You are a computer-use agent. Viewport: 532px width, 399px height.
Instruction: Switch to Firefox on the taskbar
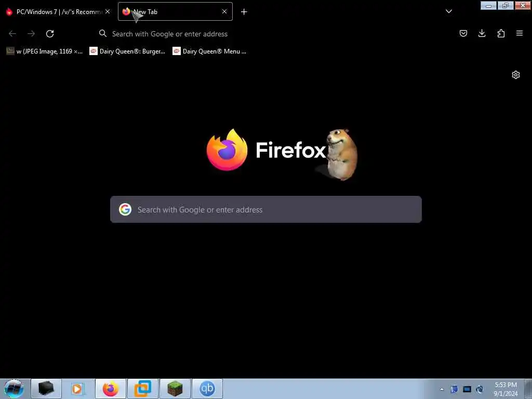[111, 389]
